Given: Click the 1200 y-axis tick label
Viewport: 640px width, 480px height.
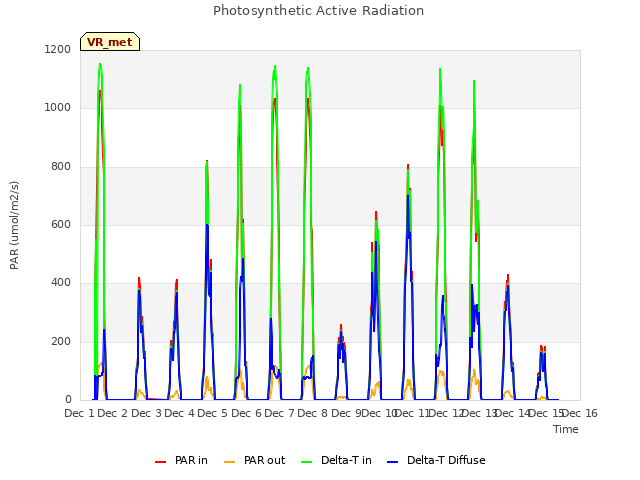Looking at the screenshot, I should pyautogui.click(x=58, y=49).
